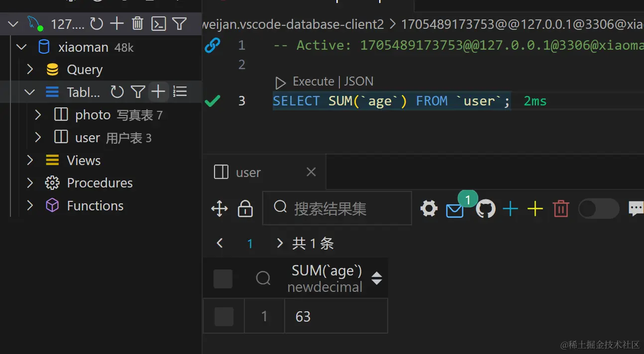The width and height of the screenshot is (644, 354).
Task: Click weijan.vscode-database-client2 breadcrumb
Action: (293, 24)
